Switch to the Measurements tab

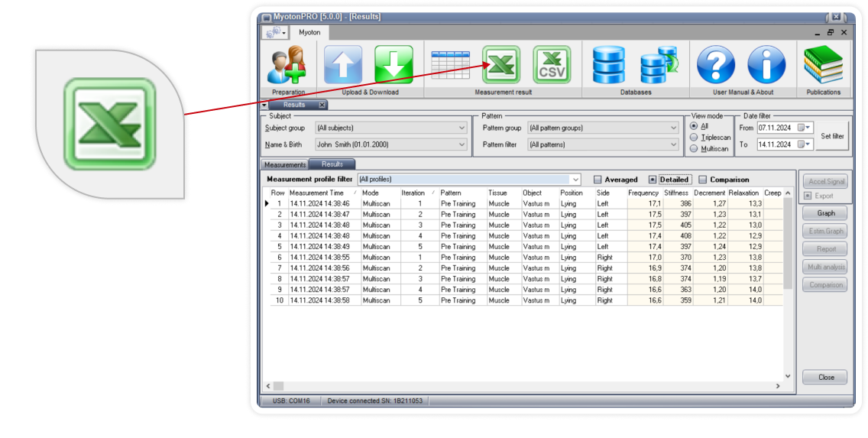pyautogui.click(x=284, y=164)
